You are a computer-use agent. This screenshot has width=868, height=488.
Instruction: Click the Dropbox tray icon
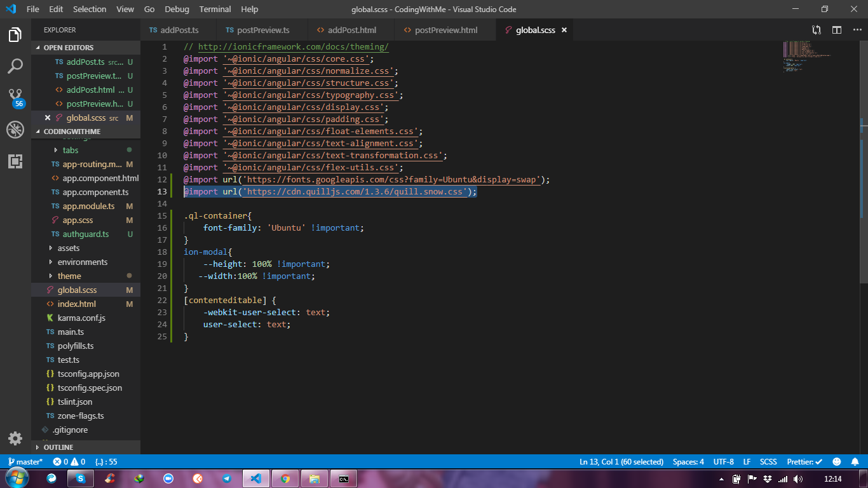(x=768, y=479)
